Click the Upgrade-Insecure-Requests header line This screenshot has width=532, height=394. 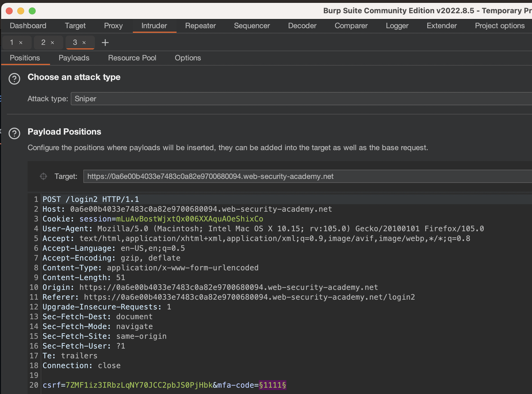[x=107, y=307]
